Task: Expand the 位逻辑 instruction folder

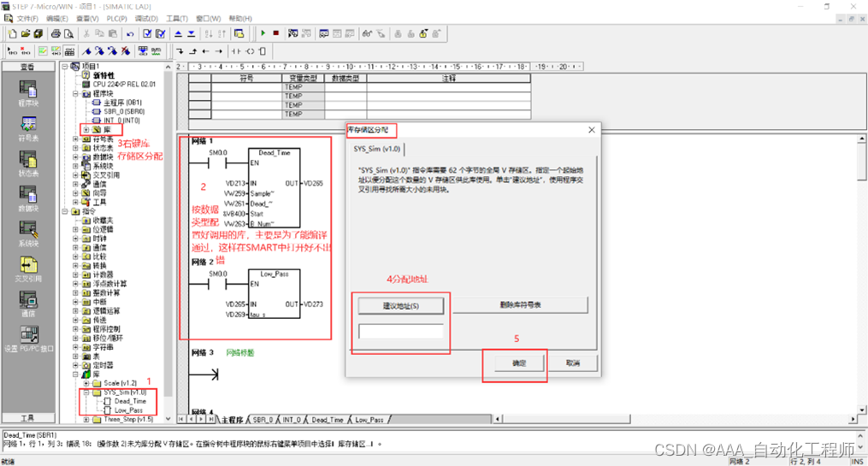Action: (76, 229)
